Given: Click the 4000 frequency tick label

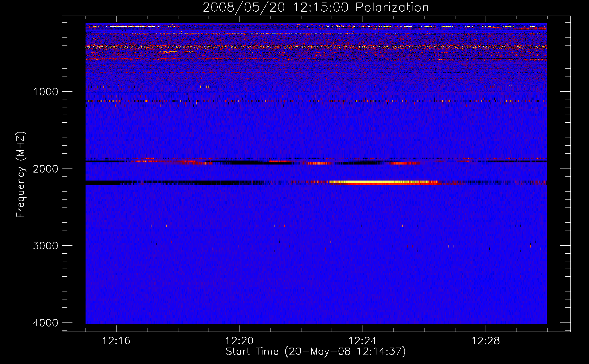Looking at the screenshot, I should point(46,323).
